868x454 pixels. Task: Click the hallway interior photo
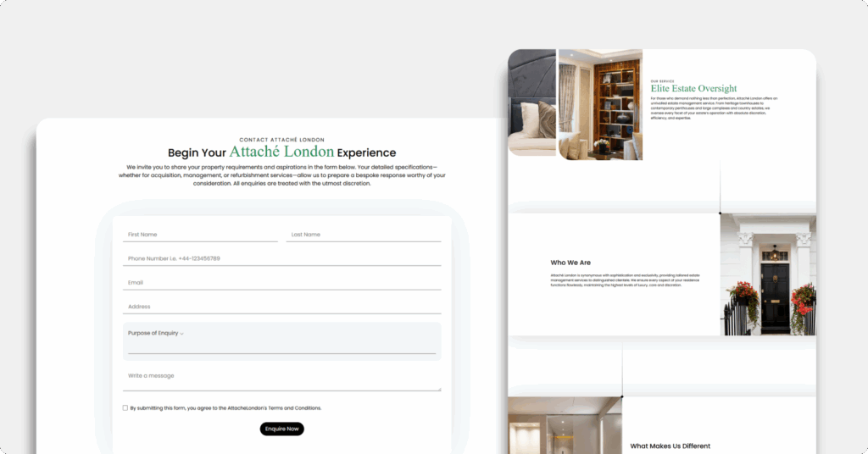coord(565,425)
